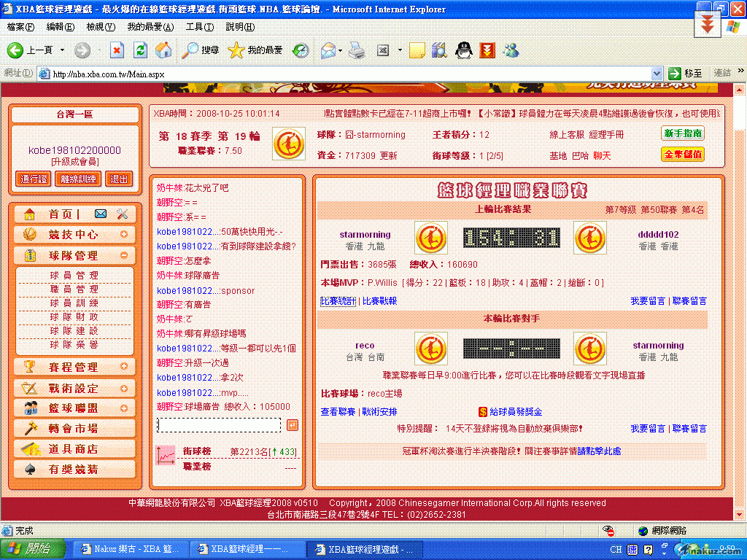This screenshot has width=747, height=560.
Task: Open Favorites star (我的最愛) in toolbar
Action: [255, 50]
